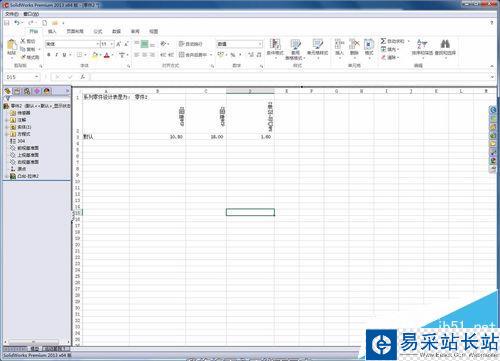This screenshot has width=500, height=361.
Task: Expand the formula bar chevron
Action: [x=492, y=77]
